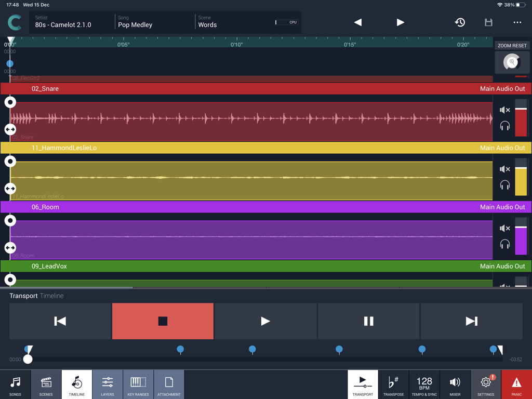The image size is (532, 399).
Task: Mute the 02_Snare track
Action: click(504, 110)
